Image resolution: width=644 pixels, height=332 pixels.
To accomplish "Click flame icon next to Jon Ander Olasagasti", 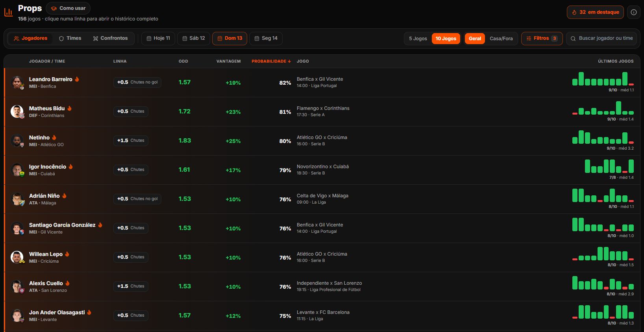I will (x=89, y=312).
